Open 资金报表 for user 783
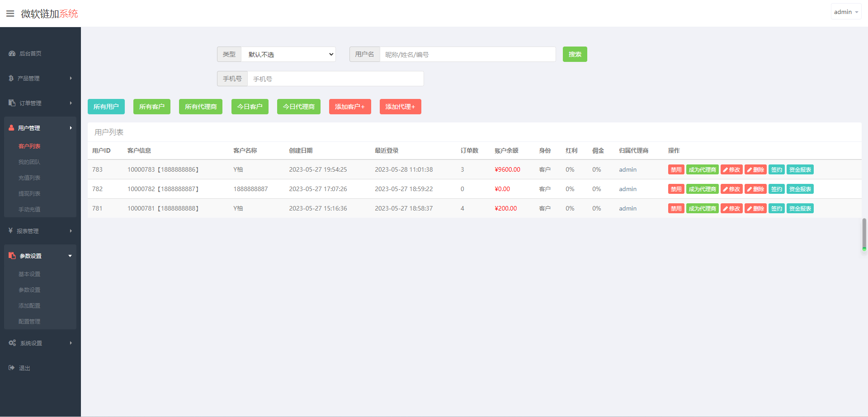The width and height of the screenshot is (868, 417). [800, 169]
